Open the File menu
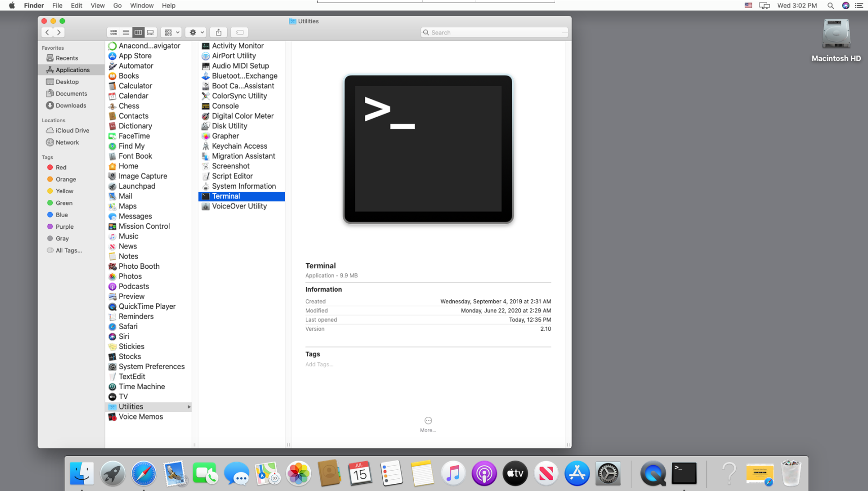 pos(57,6)
